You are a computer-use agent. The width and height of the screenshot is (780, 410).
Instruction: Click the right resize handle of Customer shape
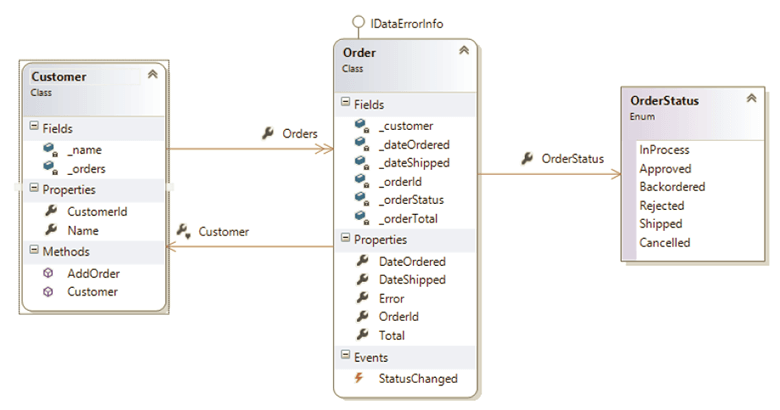tap(169, 187)
